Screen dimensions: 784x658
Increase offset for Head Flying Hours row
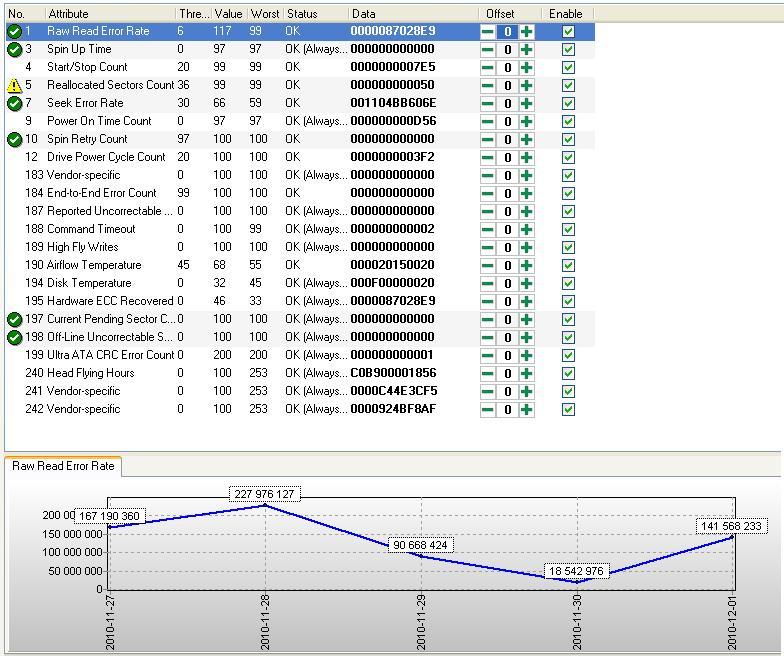click(526, 374)
